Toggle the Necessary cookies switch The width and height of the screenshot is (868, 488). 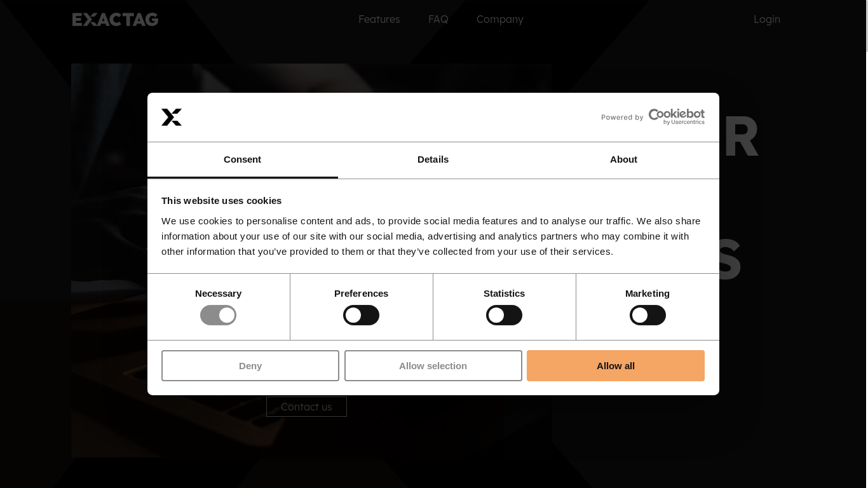pos(218,315)
